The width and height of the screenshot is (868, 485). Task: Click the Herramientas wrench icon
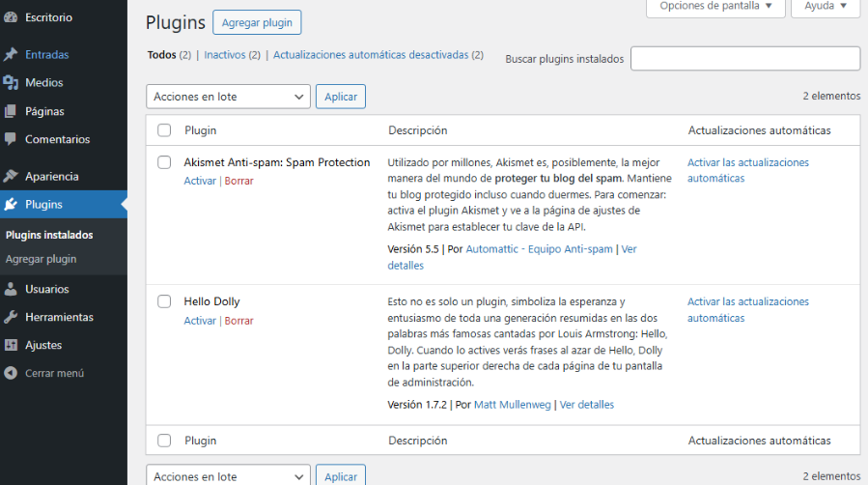tap(11, 317)
